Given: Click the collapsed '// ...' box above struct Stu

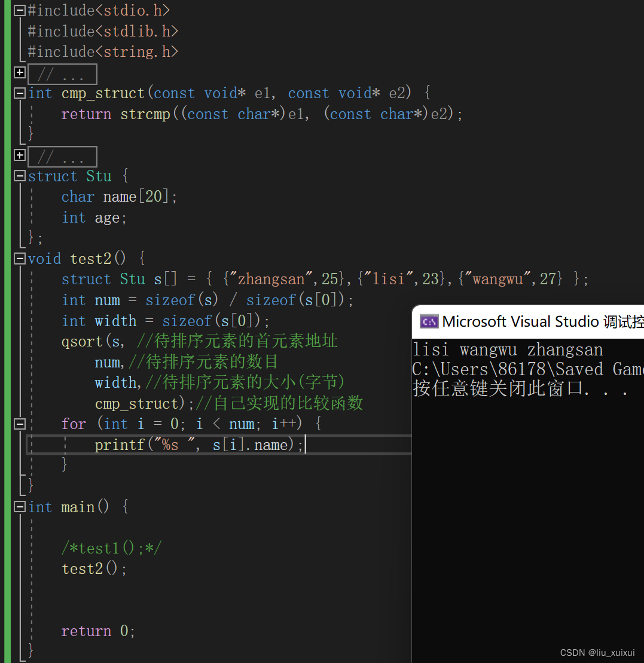Looking at the screenshot, I should pyautogui.click(x=63, y=157).
